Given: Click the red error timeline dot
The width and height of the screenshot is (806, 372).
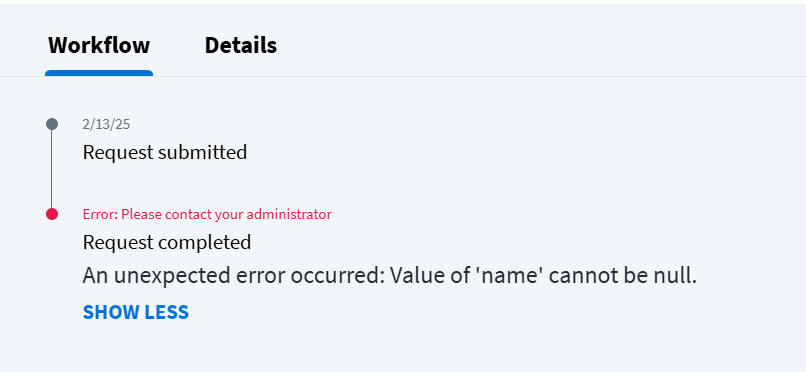Looking at the screenshot, I should [52, 214].
